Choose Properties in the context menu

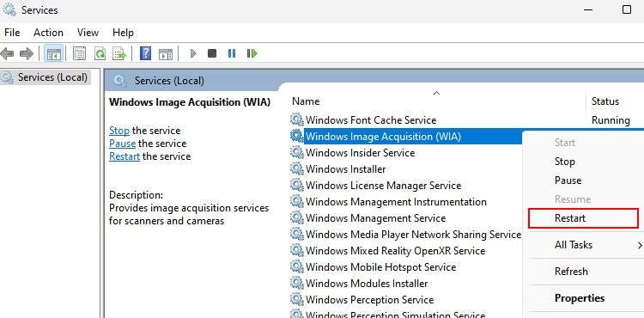(x=579, y=298)
